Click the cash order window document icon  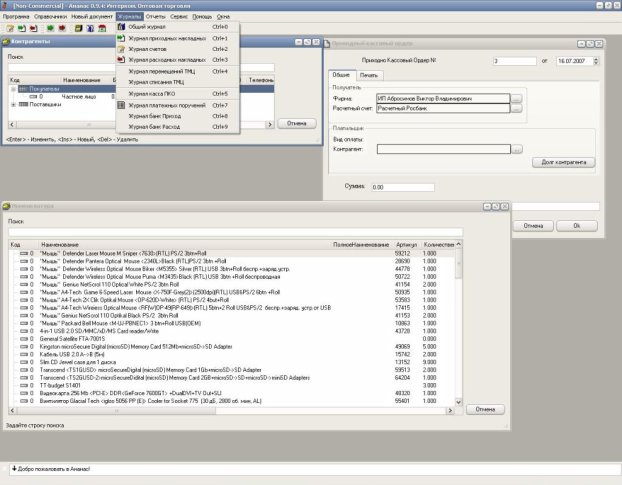pyautogui.click(x=327, y=43)
